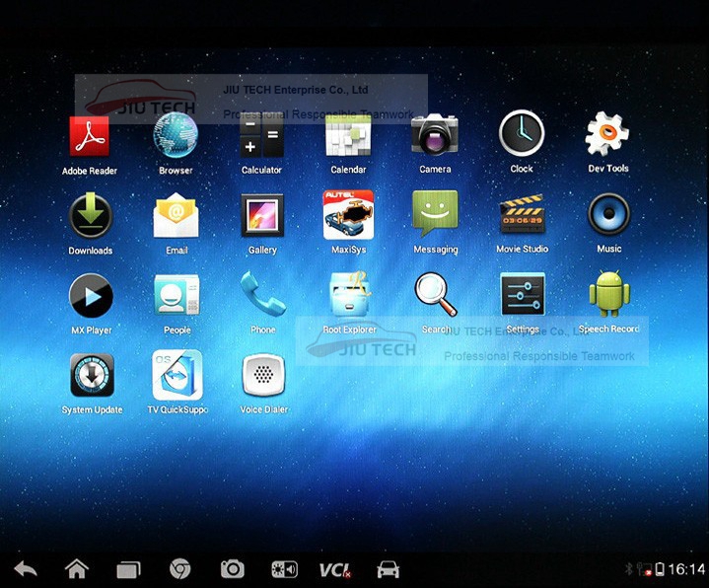This screenshot has width=709, height=588.
Task: Open Chrome from the bottom bar
Action: click(180, 569)
